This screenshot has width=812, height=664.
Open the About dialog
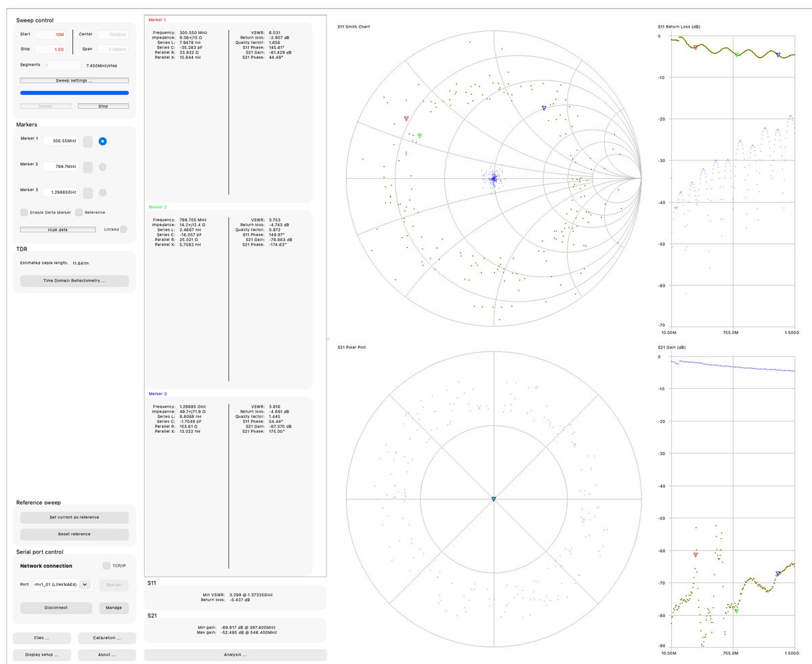tap(107, 655)
